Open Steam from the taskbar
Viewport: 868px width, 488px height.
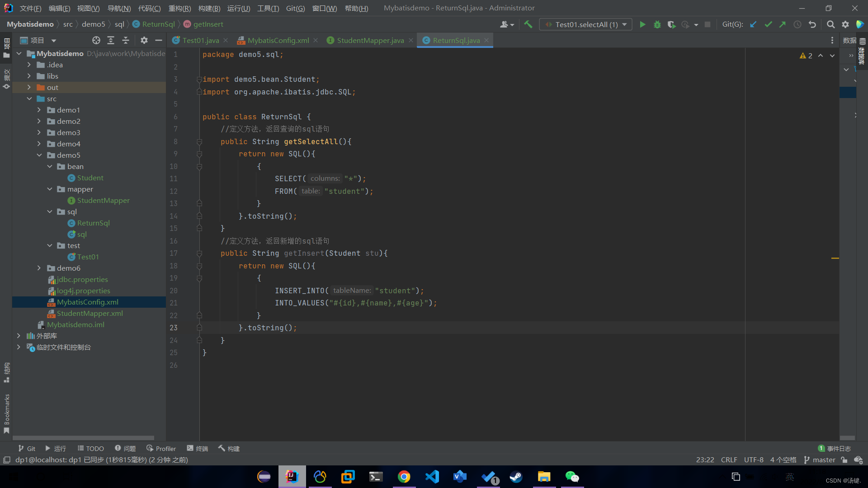(x=516, y=477)
